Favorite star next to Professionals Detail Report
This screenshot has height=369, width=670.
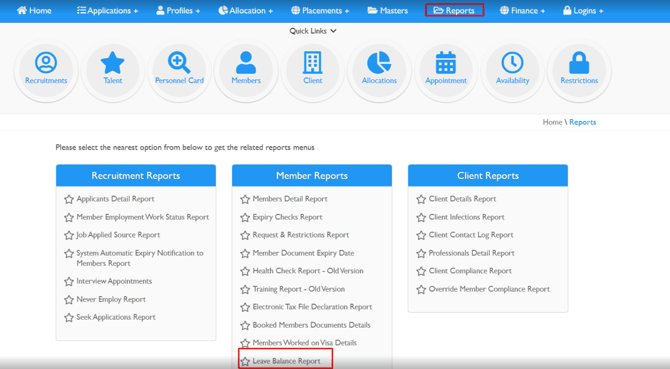(x=421, y=254)
